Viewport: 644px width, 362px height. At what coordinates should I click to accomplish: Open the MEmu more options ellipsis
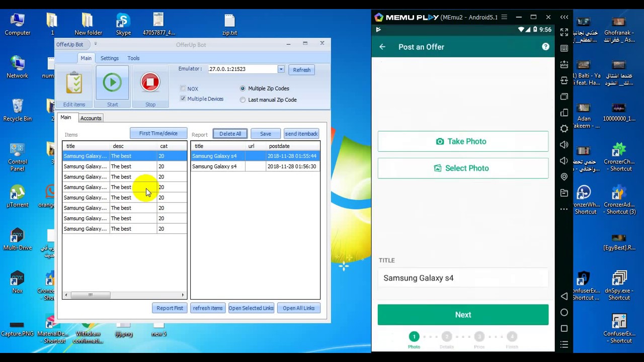564,209
